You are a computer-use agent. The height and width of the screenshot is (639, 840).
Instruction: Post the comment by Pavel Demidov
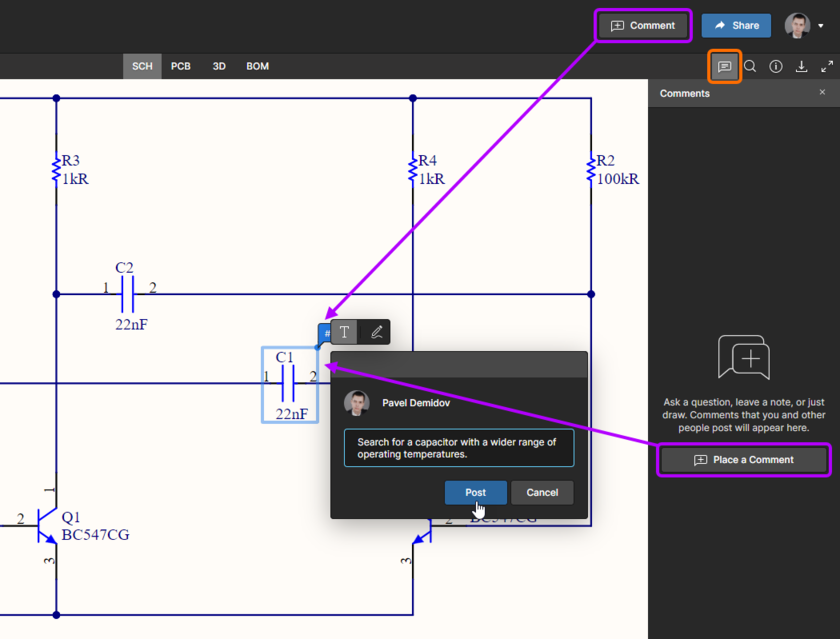coord(474,492)
